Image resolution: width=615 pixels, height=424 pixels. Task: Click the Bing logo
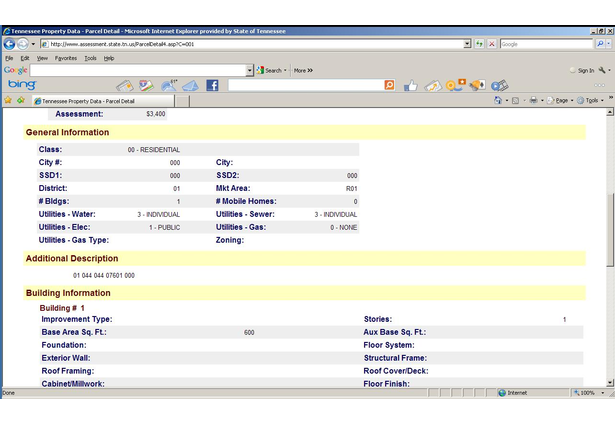(x=22, y=84)
